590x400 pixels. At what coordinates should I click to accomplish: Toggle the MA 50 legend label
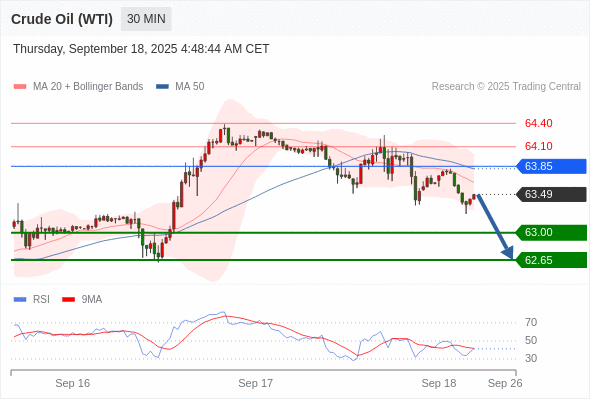point(190,87)
